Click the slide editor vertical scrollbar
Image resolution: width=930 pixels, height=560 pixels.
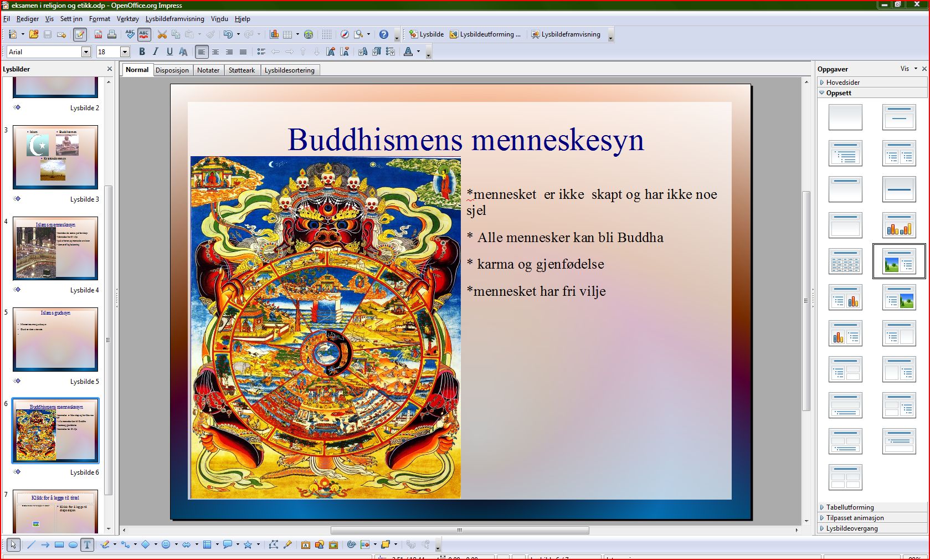[x=806, y=300]
